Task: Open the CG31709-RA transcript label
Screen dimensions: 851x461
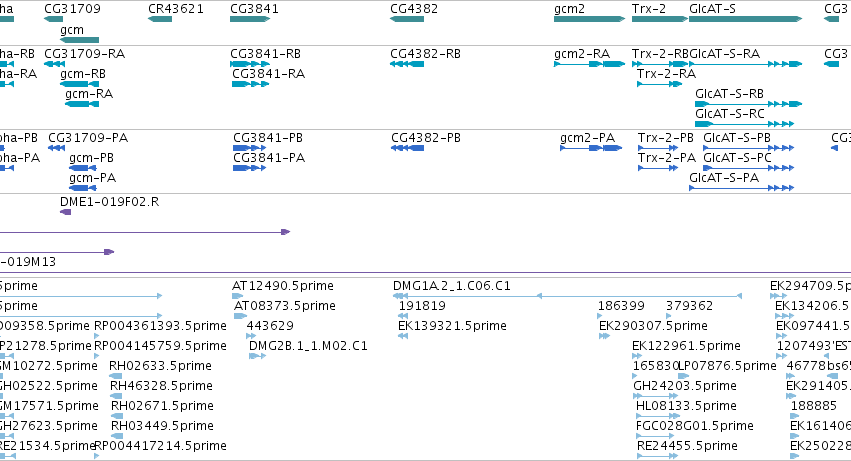Action: click(85, 54)
